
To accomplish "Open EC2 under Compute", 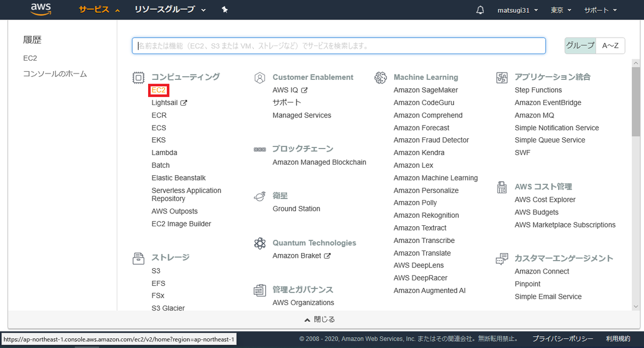I will [159, 90].
